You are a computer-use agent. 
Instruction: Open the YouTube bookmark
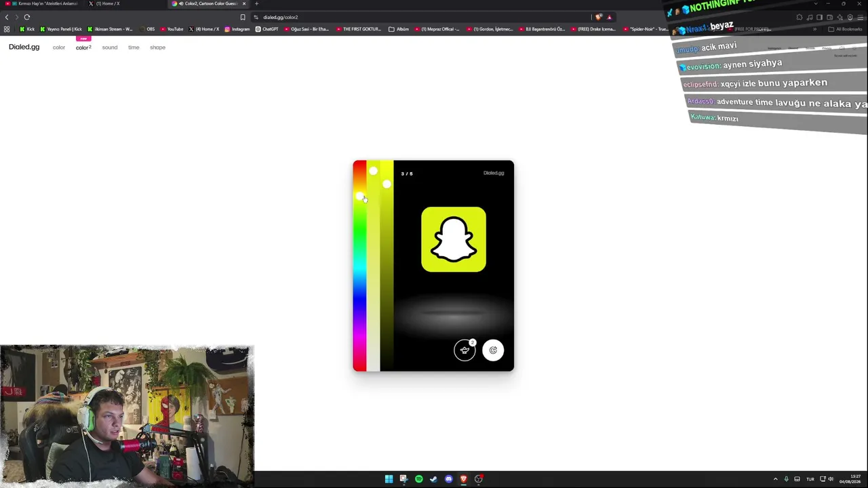tap(172, 29)
